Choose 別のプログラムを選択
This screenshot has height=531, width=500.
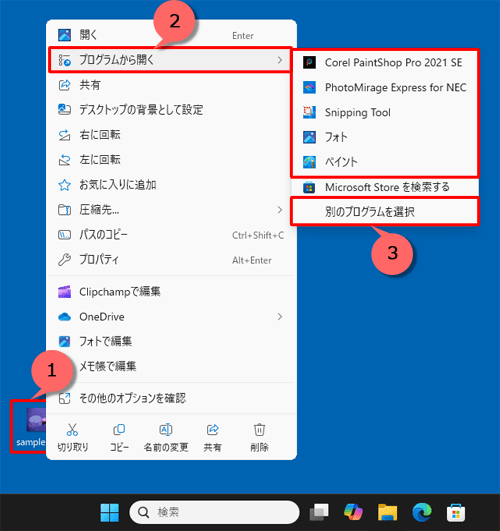click(x=385, y=212)
